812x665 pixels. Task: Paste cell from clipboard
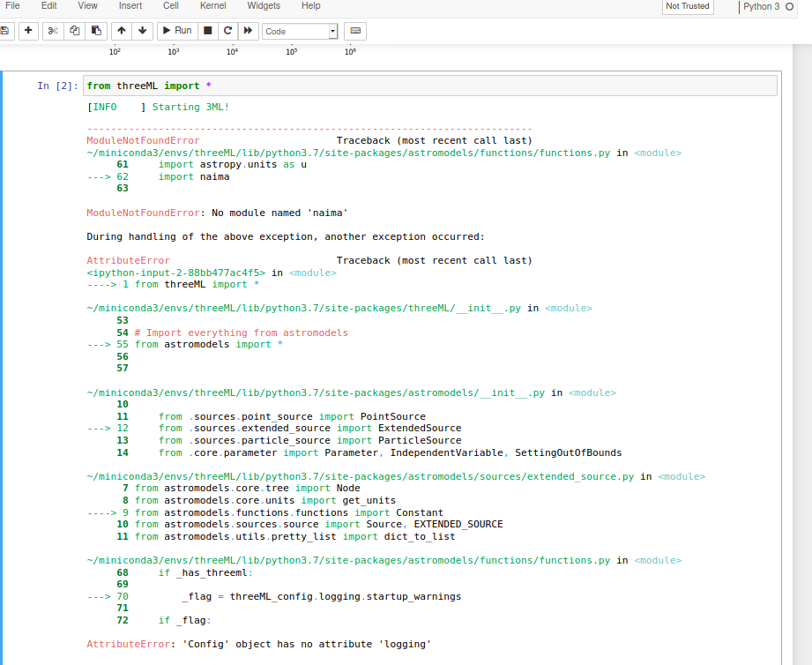point(95,30)
